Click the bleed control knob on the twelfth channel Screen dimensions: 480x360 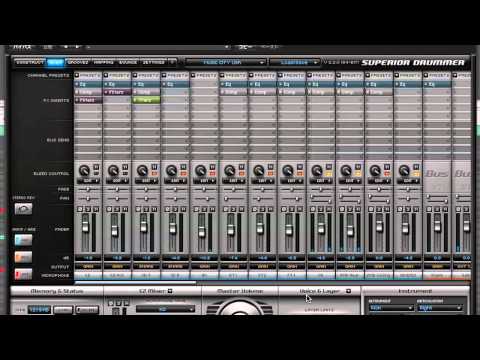pyautogui.click(x=404, y=170)
